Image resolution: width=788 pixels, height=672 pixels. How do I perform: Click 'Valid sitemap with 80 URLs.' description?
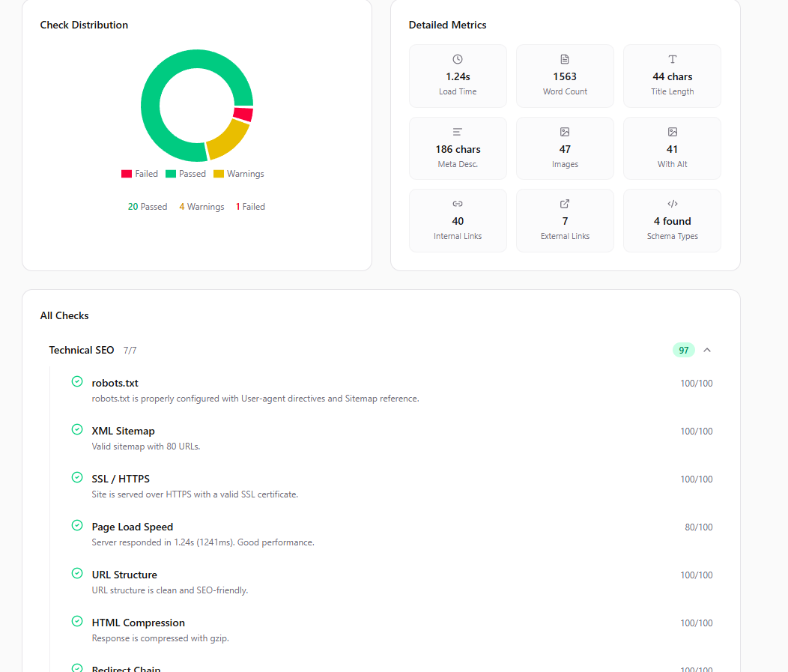(146, 447)
